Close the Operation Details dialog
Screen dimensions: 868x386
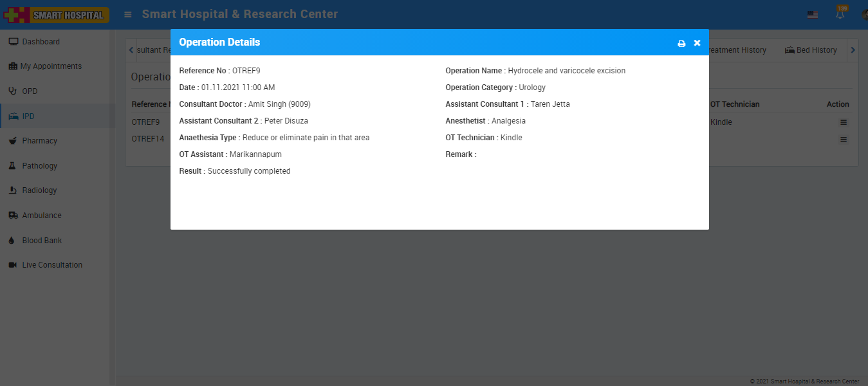[x=697, y=43]
